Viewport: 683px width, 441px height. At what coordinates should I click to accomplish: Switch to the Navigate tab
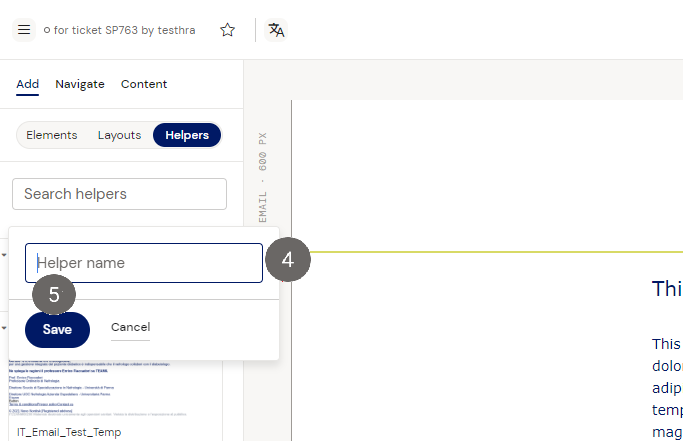(80, 84)
